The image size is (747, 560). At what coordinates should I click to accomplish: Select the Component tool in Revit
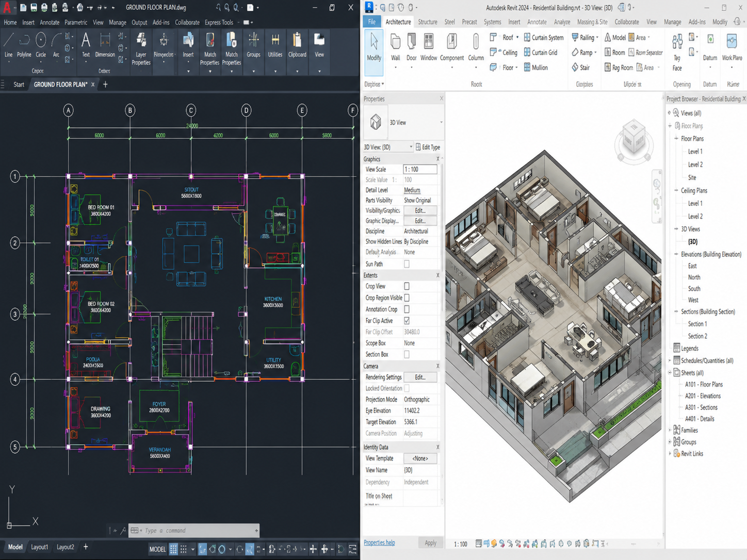pyautogui.click(x=452, y=47)
